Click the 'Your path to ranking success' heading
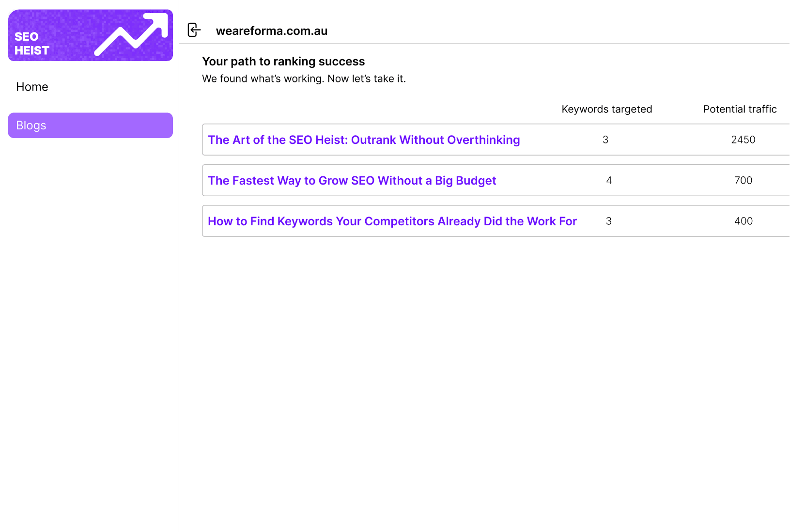Image resolution: width=790 pixels, height=532 pixels. click(x=283, y=61)
